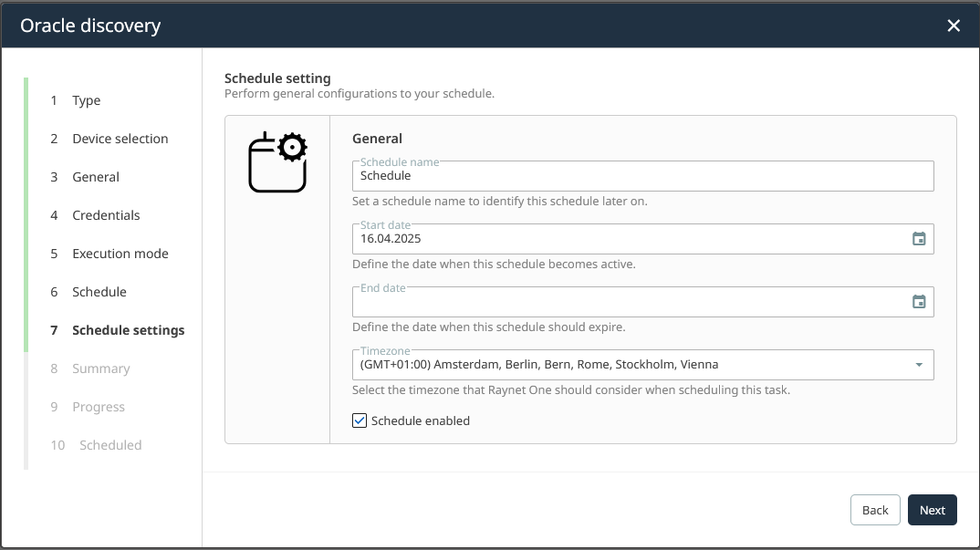Select the Execution mode step
Image resolution: width=980 pixels, height=550 pixels.
(x=120, y=254)
